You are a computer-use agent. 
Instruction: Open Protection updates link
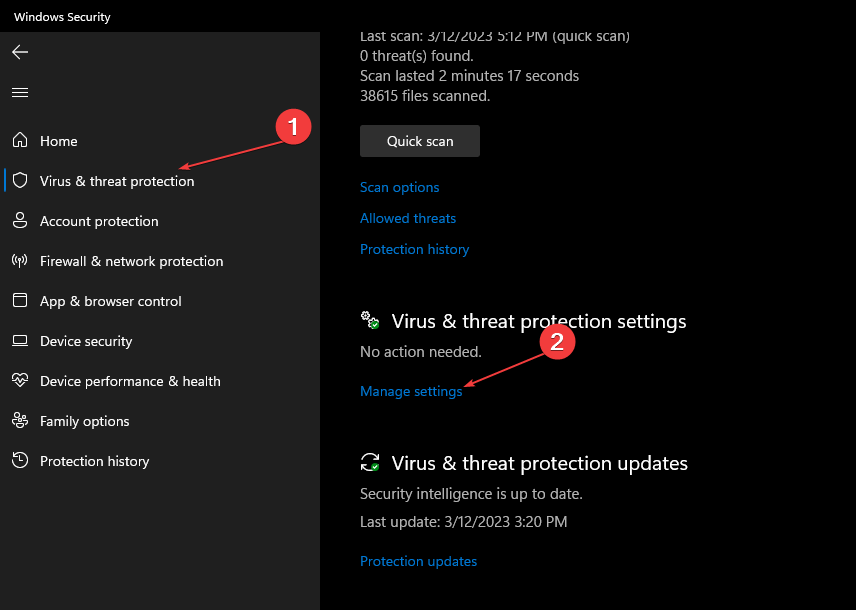point(418,561)
